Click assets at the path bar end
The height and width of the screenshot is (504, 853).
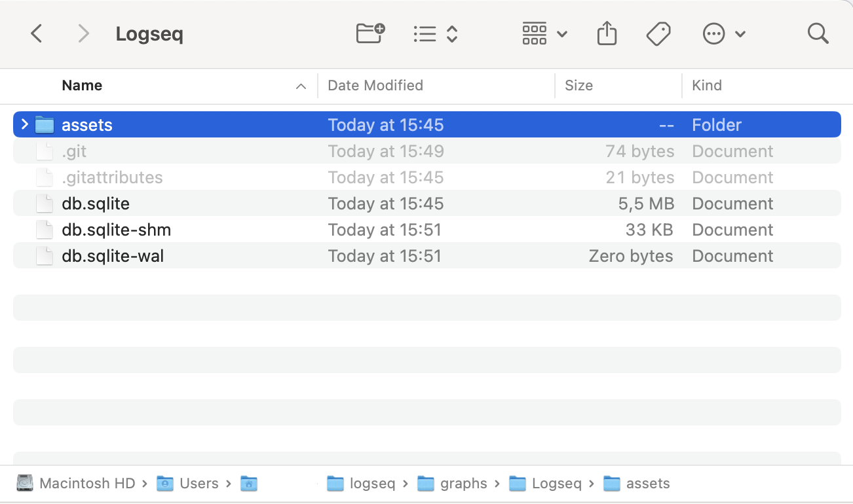636,484
